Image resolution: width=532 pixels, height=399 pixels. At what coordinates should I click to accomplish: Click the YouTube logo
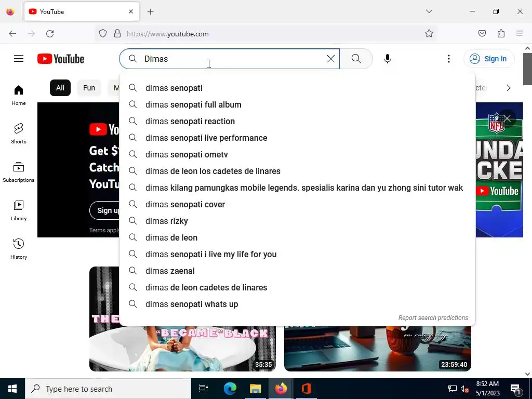point(61,59)
